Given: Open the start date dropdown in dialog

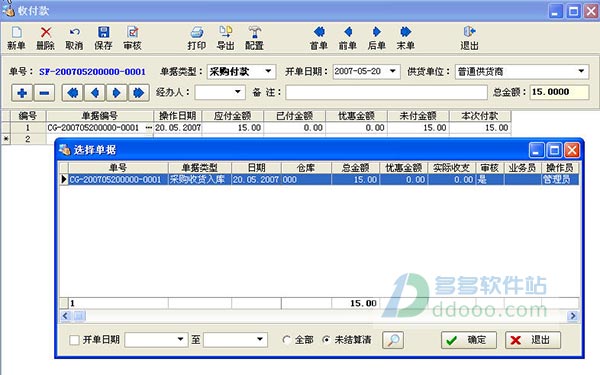Looking at the screenshot, I should 180,339.
